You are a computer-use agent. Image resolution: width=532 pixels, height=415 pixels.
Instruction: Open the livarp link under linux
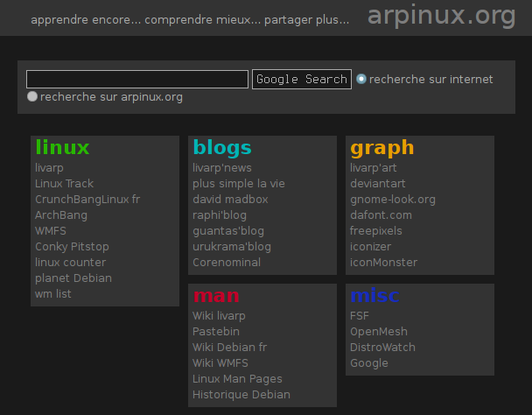tap(49, 168)
